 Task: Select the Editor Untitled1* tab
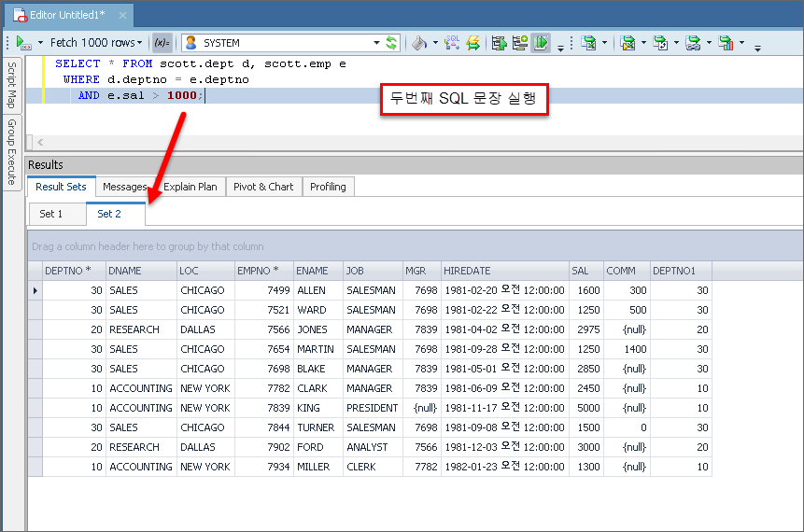67,15
